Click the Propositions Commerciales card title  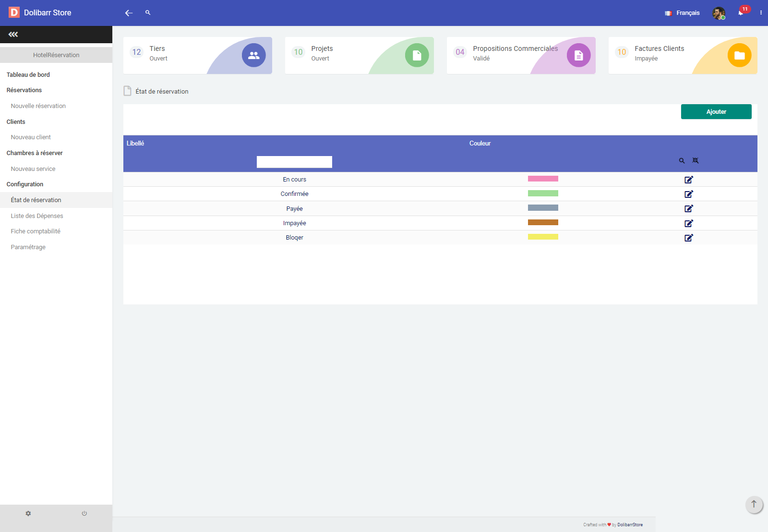[516, 48]
